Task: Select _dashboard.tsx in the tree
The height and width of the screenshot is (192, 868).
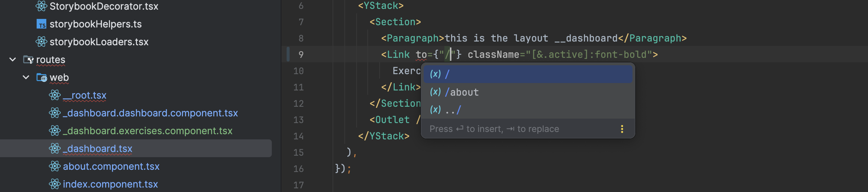Action: click(98, 149)
